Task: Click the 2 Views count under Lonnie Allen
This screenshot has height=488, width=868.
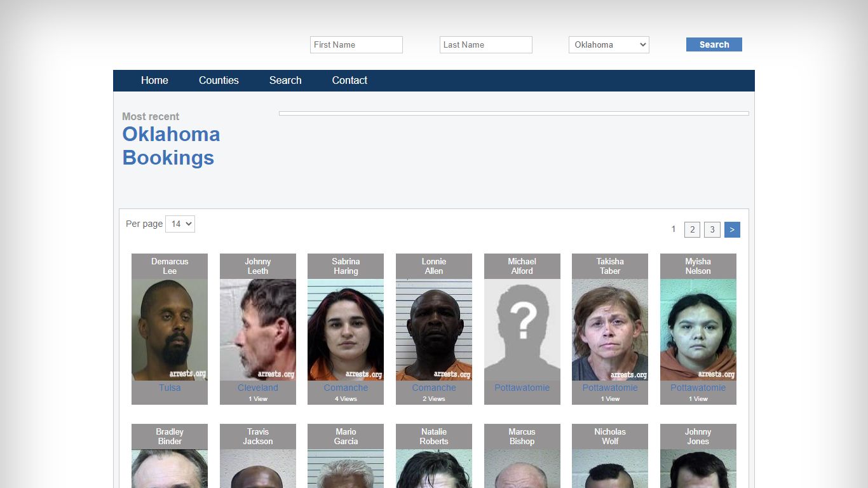Action: (x=434, y=399)
